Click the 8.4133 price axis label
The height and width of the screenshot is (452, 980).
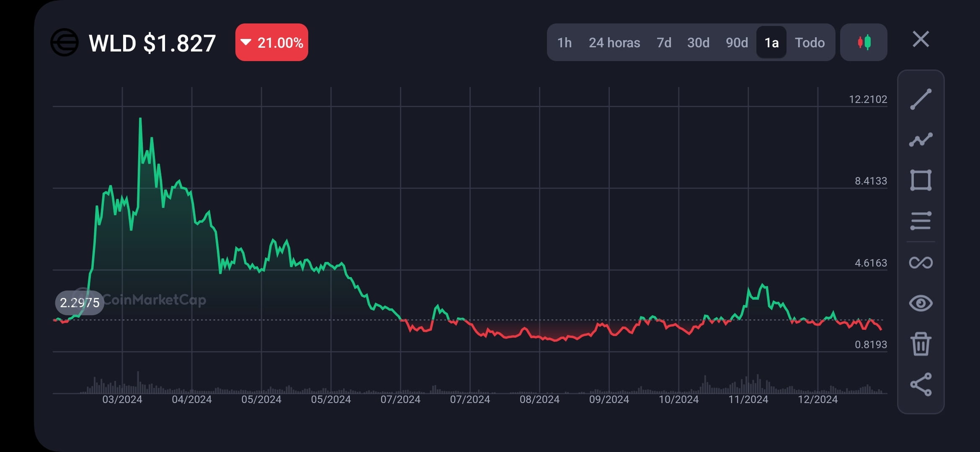pyautogui.click(x=871, y=181)
